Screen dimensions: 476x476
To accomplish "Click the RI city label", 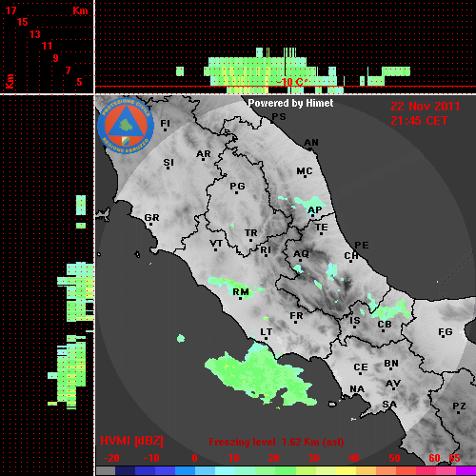I will 266,250.
